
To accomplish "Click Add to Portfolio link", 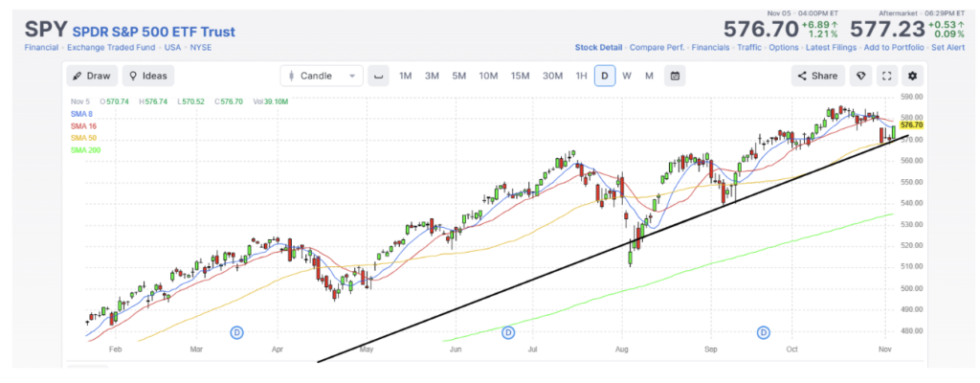I will [894, 48].
